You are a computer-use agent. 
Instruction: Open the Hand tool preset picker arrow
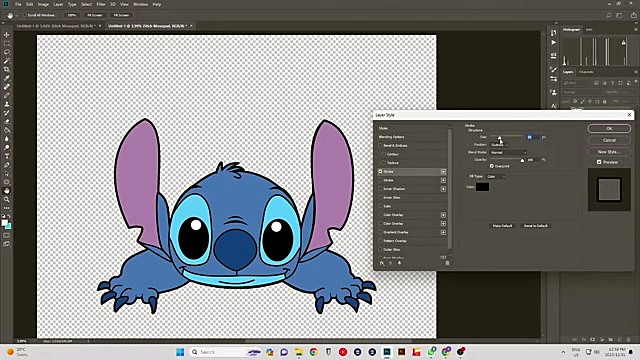click(x=17, y=16)
